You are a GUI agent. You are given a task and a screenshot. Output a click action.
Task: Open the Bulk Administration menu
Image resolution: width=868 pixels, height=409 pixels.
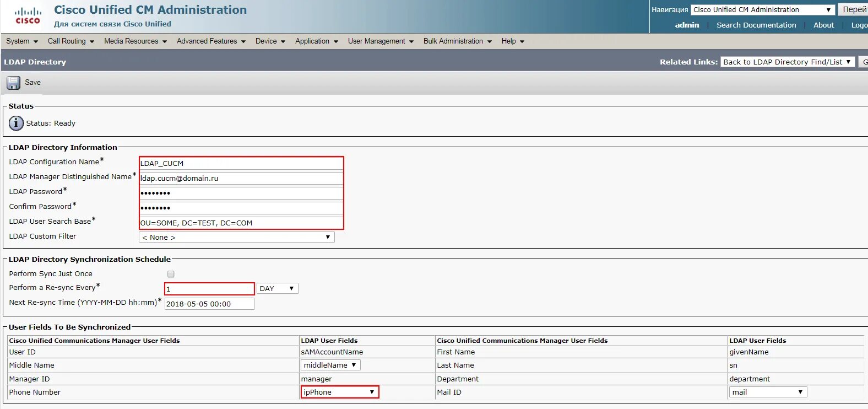[458, 41]
